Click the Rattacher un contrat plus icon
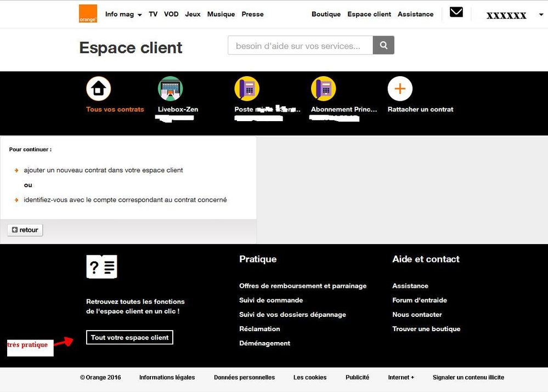The width and height of the screenshot is (548, 392). [x=400, y=89]
